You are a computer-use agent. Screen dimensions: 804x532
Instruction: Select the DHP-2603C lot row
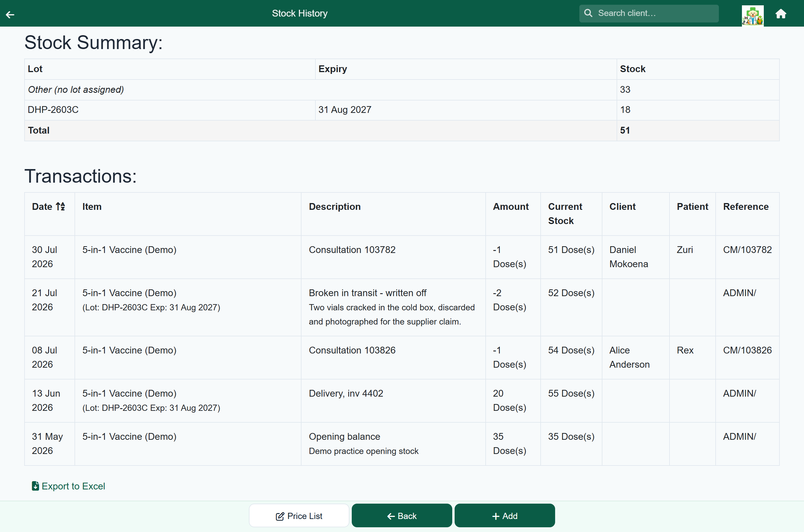point(402,110)
